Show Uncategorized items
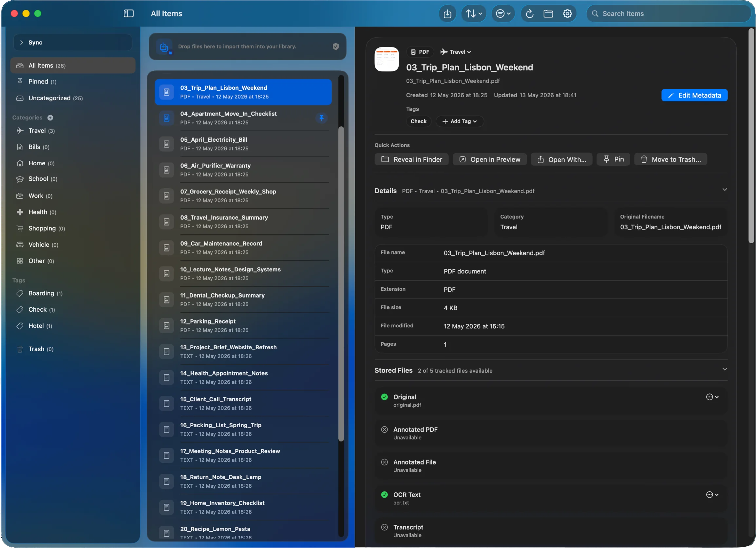The image size is (756, 548). pyautogui.click(x=73, y=98)
